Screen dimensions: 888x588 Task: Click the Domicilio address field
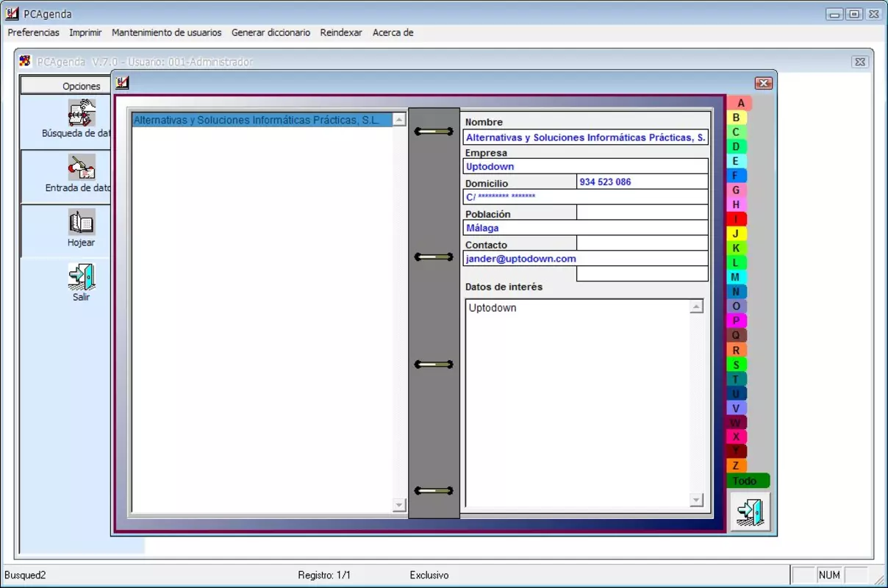click(586, 197)
